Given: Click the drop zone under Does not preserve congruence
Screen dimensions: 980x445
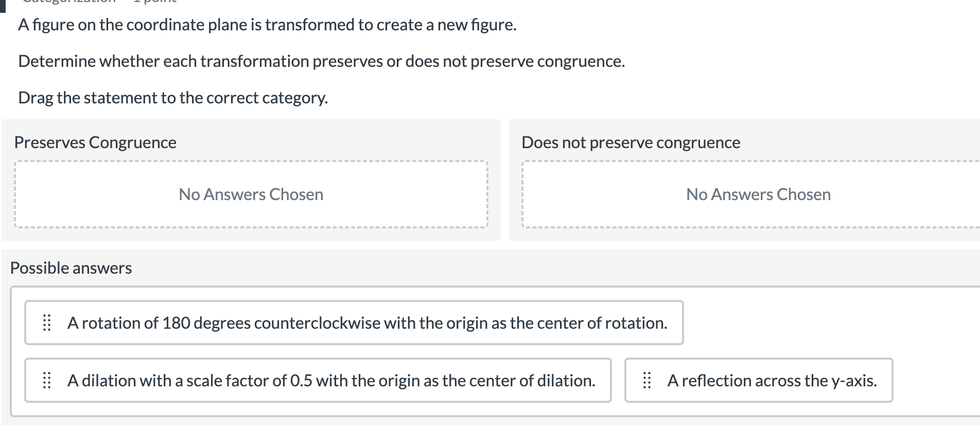Looking at the screenshot, I should click(758, 194).
